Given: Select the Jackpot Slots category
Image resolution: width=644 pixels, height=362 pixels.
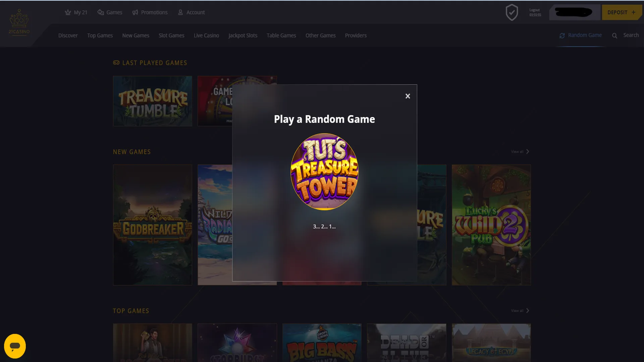Looking at the screenshot, I should [x=243, y=35].
